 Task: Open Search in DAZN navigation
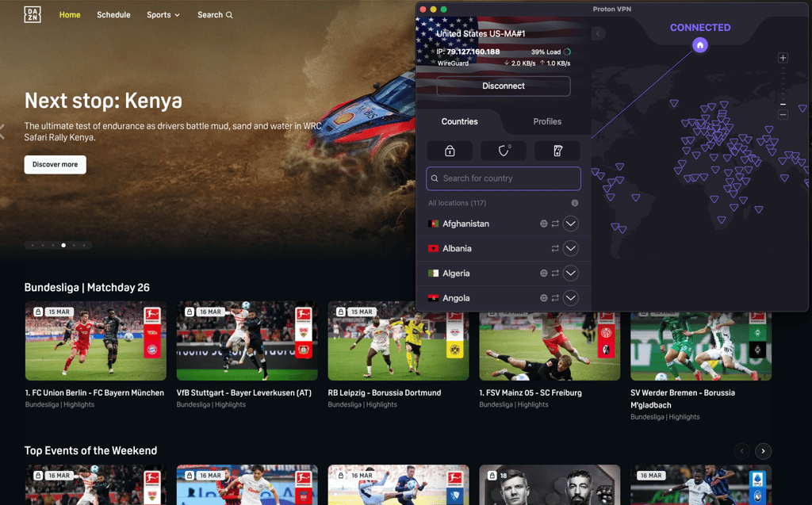[215, 15]
